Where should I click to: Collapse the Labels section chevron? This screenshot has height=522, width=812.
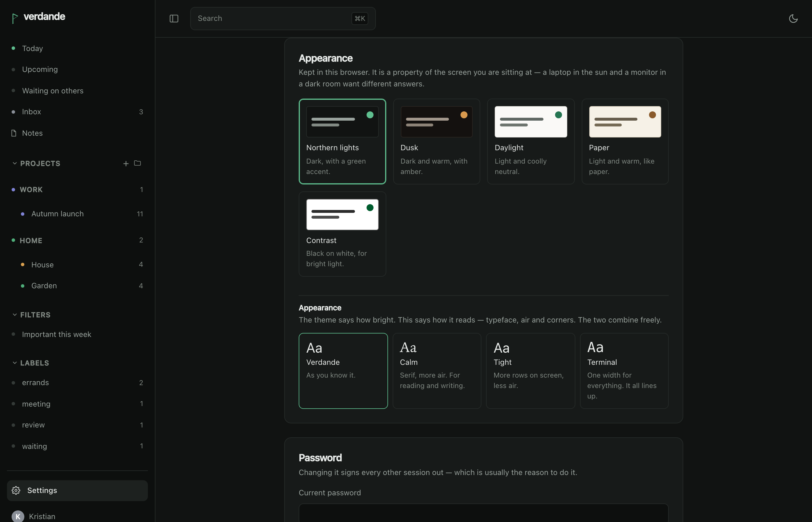point(14,363)
